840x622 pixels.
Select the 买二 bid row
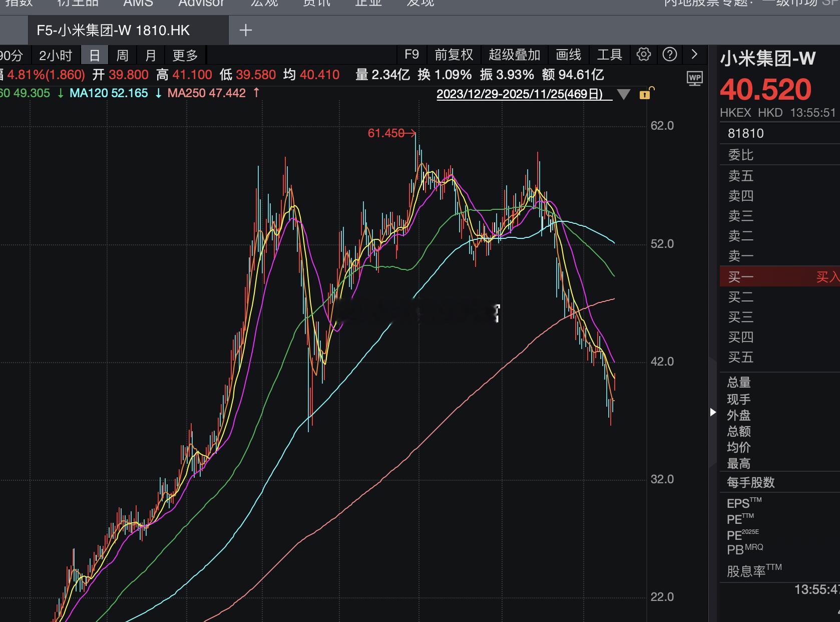(780, 297)
